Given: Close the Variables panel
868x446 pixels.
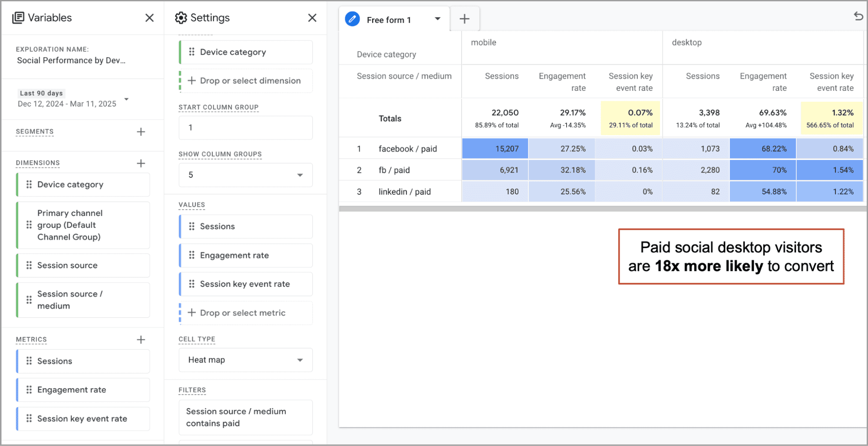Looking at the screenshot, I should click(149, 18).
